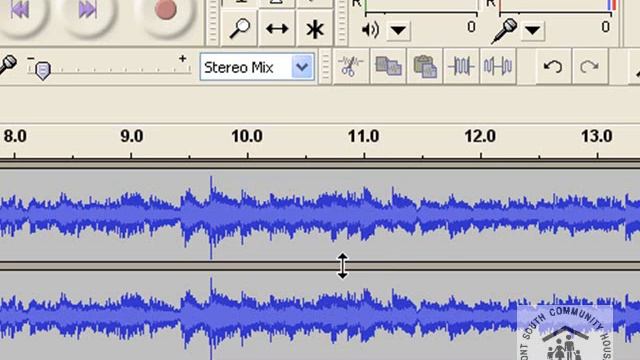
Task: Click the 8.0 mark on the timeline ruler
Action: click(x=15, y=136)
